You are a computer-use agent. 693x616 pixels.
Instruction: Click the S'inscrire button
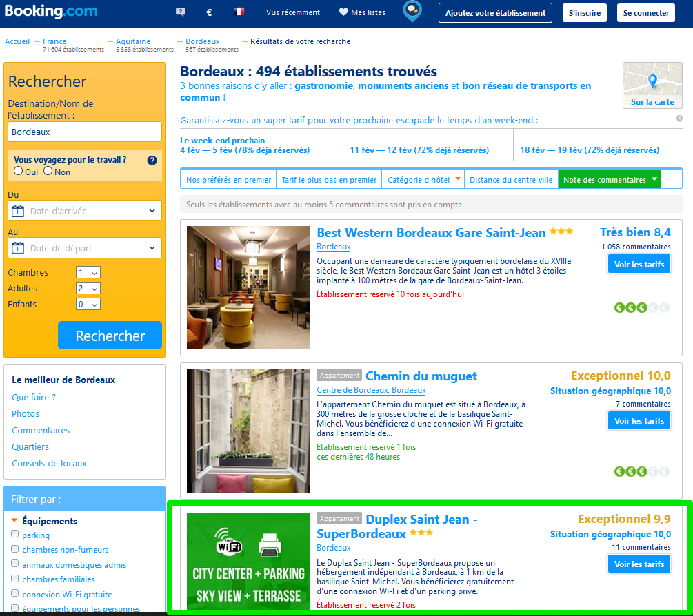point(584,13)
